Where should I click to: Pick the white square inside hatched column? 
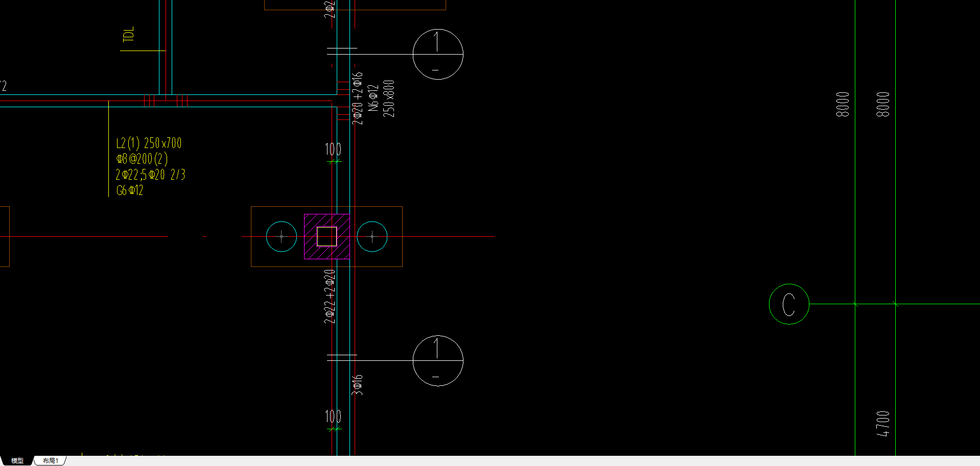tap(327, 237)
